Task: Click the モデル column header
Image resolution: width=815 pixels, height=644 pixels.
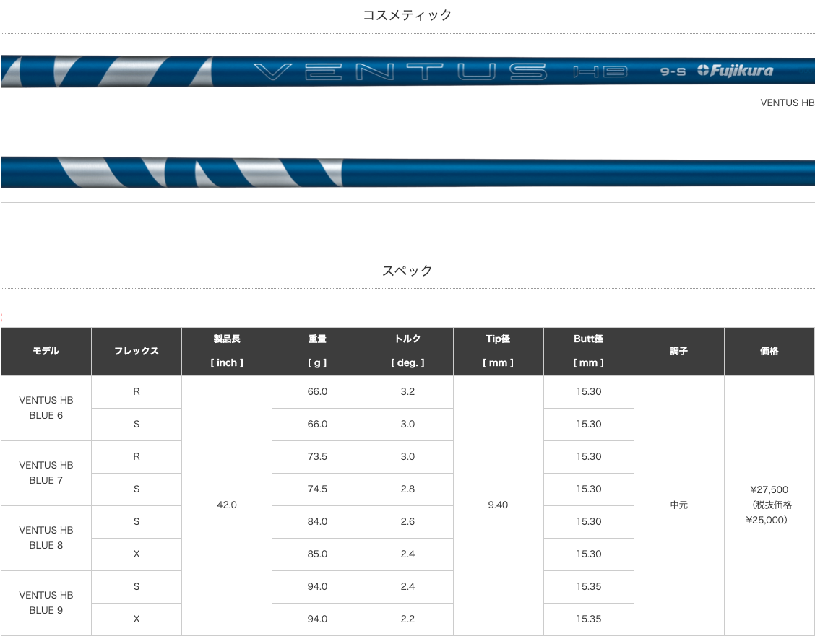Action: coord(46,352)
